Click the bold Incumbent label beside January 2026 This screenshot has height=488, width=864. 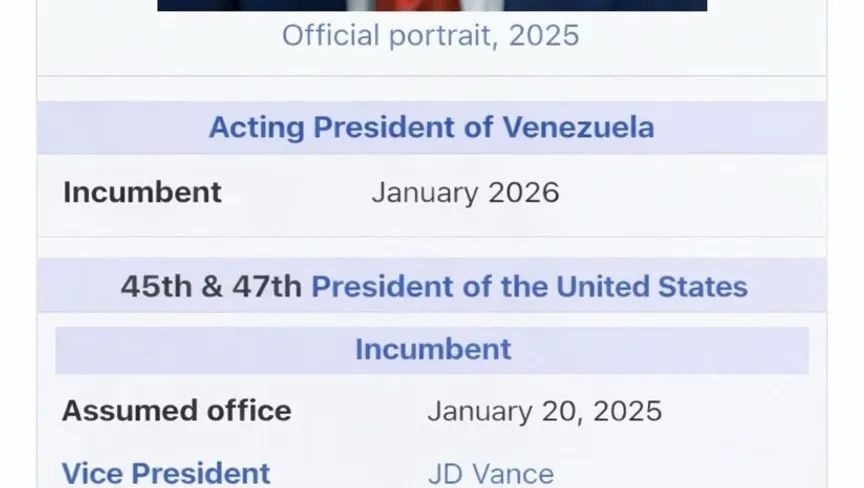point(142,191)
